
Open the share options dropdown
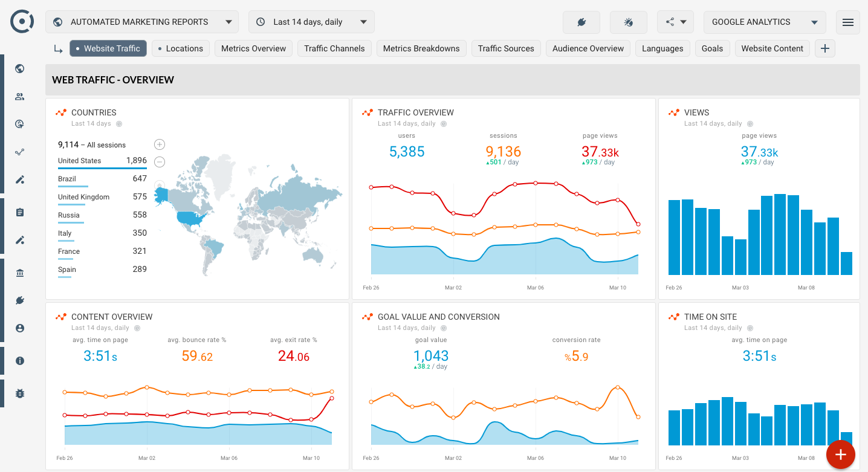tap(675, 22)
